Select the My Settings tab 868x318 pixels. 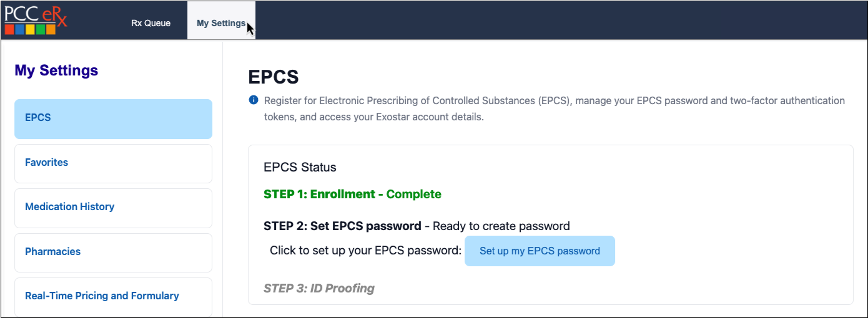220,23
